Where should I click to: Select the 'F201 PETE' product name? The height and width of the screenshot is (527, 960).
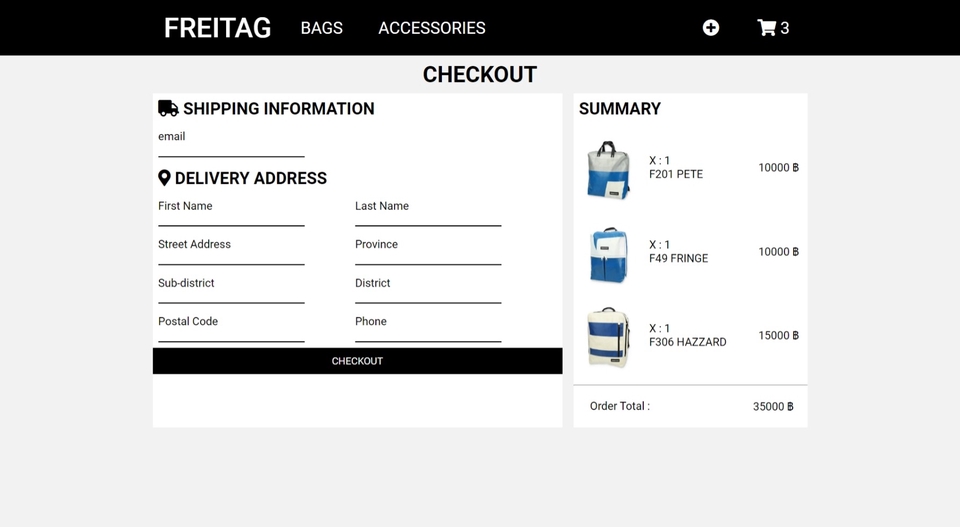[676, 174]
